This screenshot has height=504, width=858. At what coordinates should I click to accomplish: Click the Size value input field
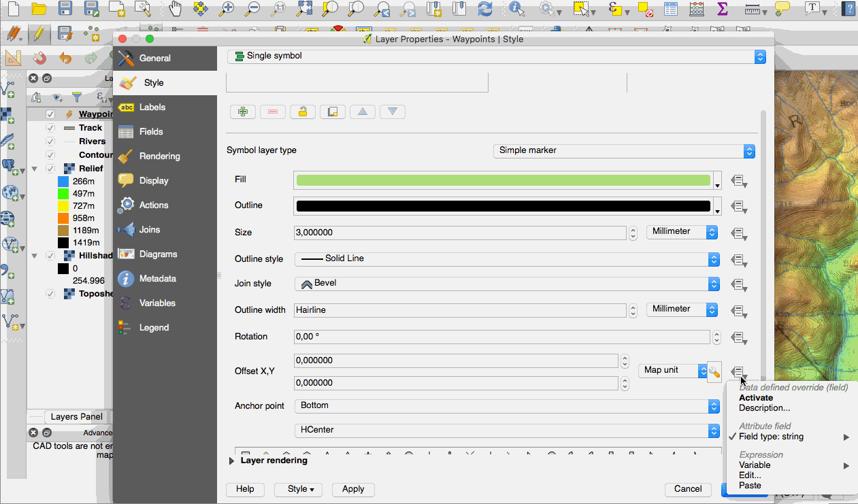[460, 233]
